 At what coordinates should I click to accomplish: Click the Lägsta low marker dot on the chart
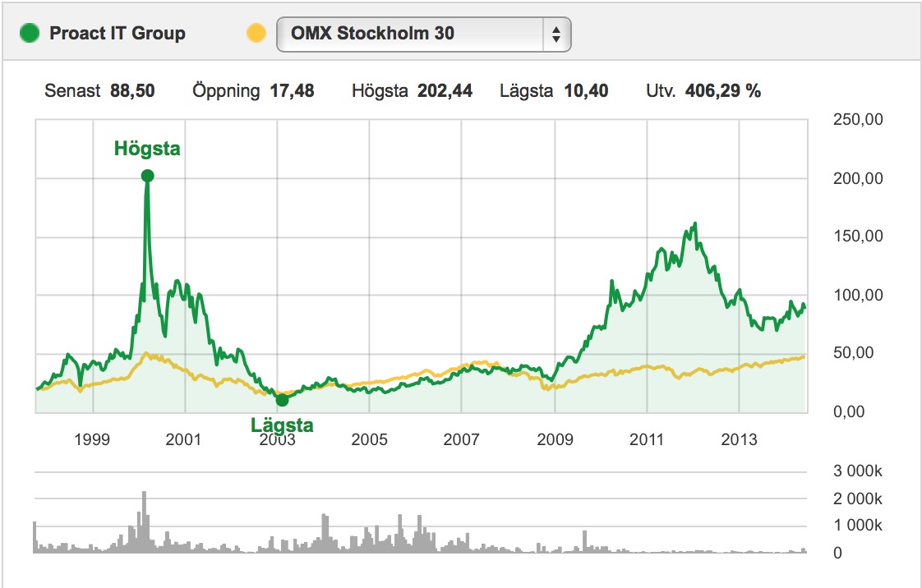[x=282, y=400]
